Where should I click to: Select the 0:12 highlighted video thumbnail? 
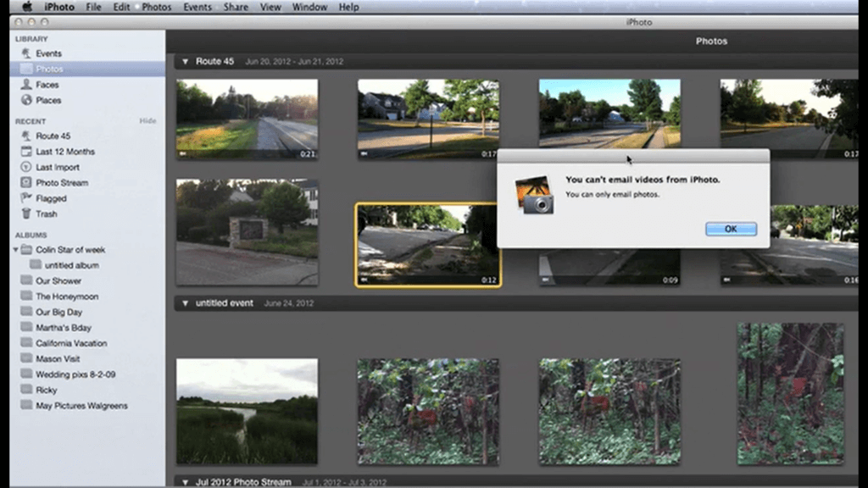coord(428,245)
